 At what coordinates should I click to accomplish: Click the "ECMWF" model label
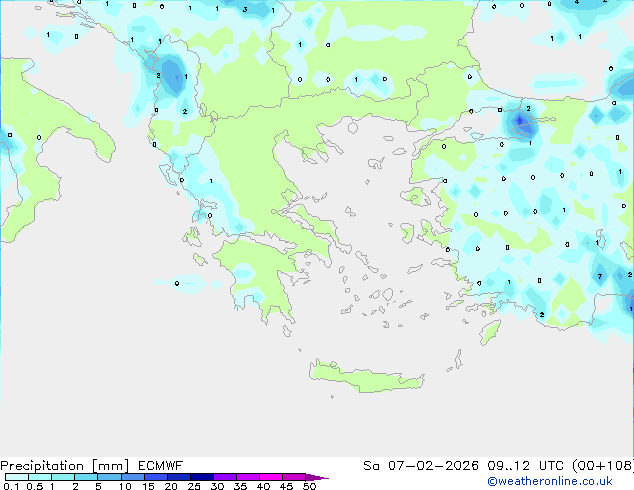point(161,466)
